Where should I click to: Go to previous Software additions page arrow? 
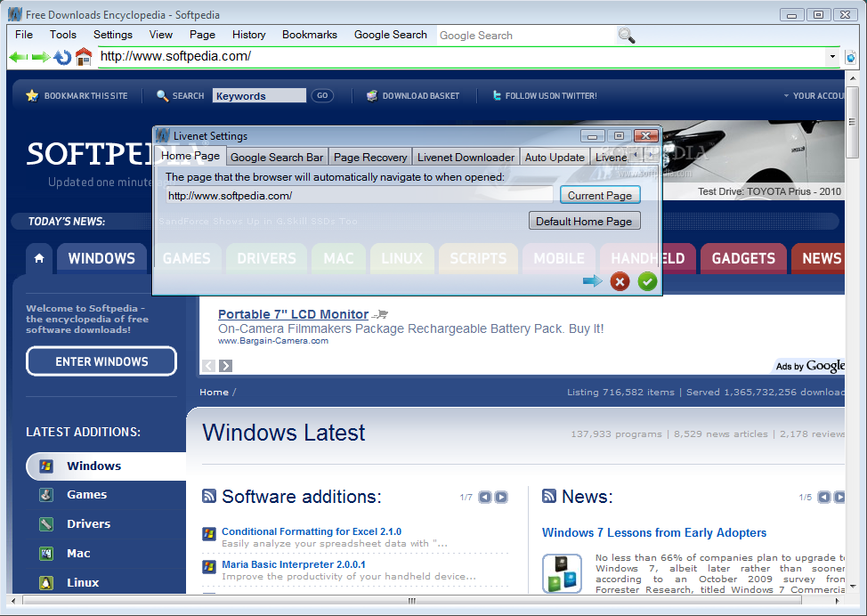point(485,497)
